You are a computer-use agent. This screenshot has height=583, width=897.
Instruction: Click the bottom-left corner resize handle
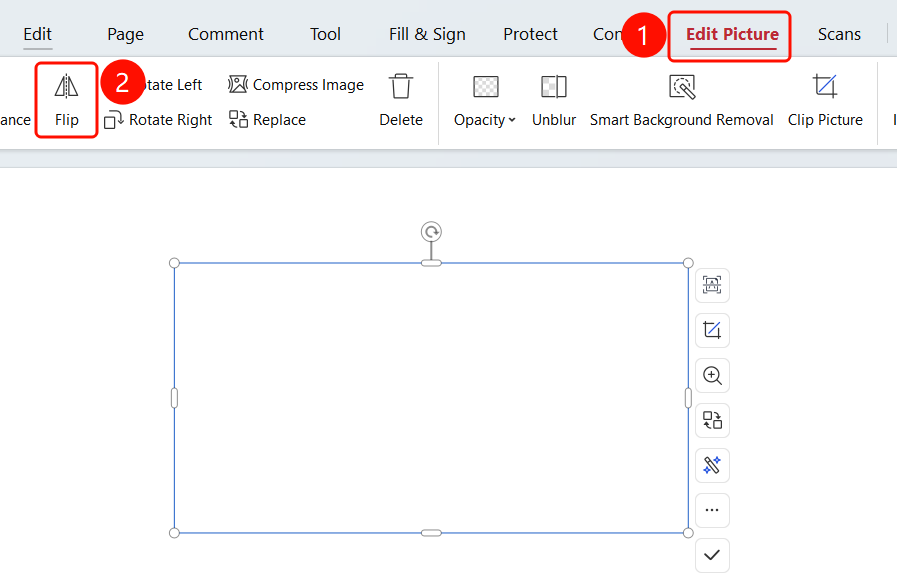(x=174, y=533)
